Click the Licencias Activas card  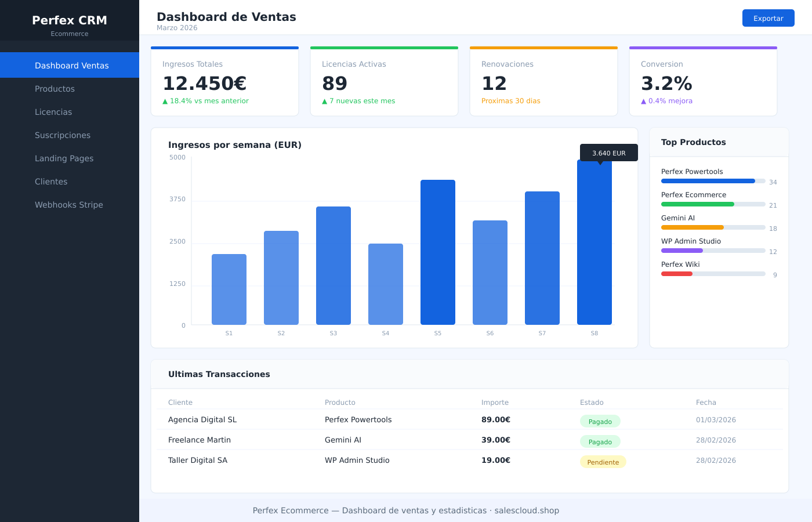pyautogui.click(x=384, y=82)
